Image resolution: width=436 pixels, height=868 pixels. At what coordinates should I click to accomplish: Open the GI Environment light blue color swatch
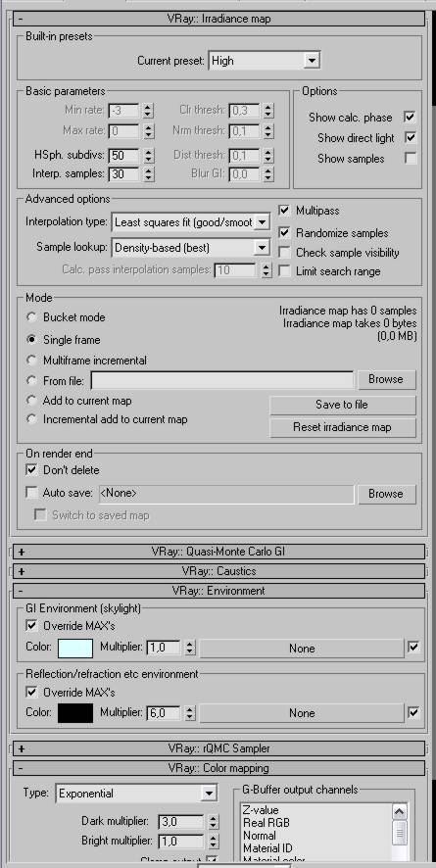[75, 648]
